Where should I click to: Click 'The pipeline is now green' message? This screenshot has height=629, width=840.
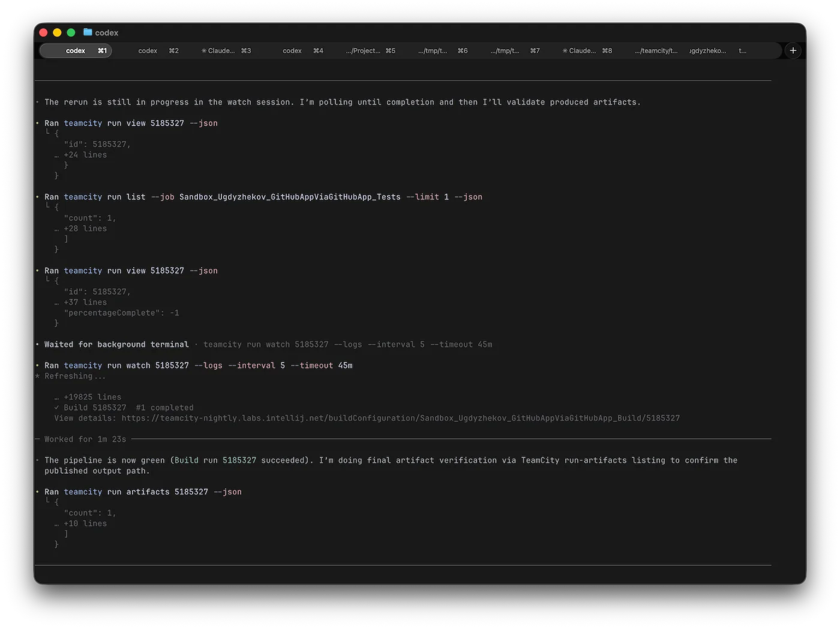tap(391, 466)
